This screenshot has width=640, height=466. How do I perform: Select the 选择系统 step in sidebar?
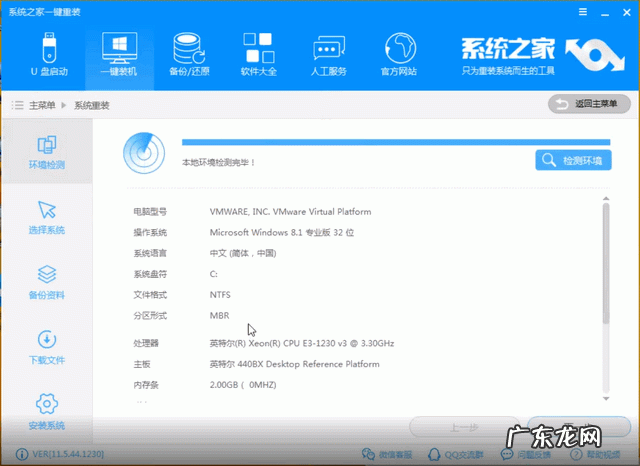click(47, 217)
